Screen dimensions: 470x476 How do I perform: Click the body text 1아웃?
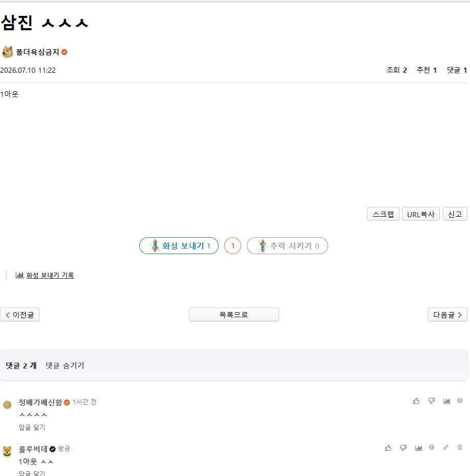(9, 94)
